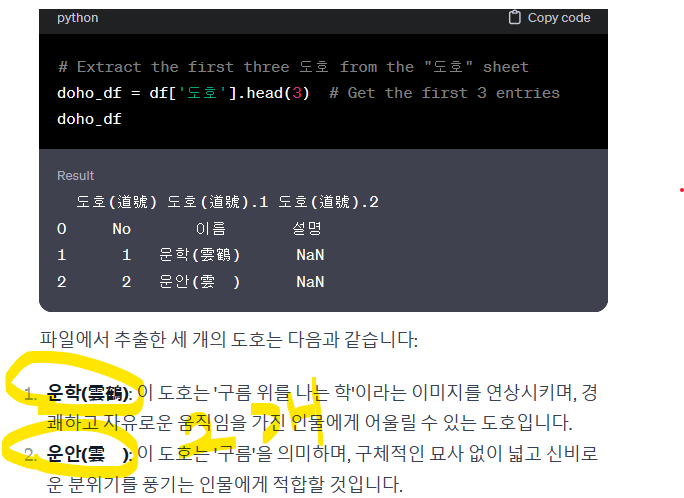684x498 pixels.
Task: Click the standalone doho_df code line
Action: tap(89, 119)
